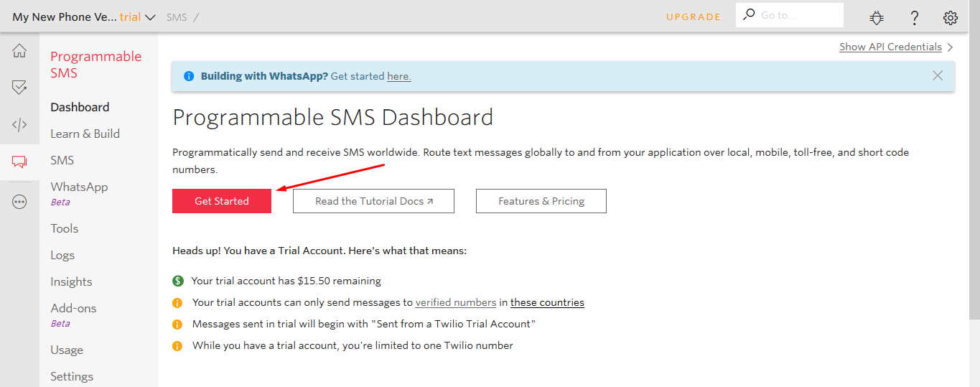
Task: Click the Programmable SMS Dashboard title
Action: pyautogui.click(x=333, y=117)
